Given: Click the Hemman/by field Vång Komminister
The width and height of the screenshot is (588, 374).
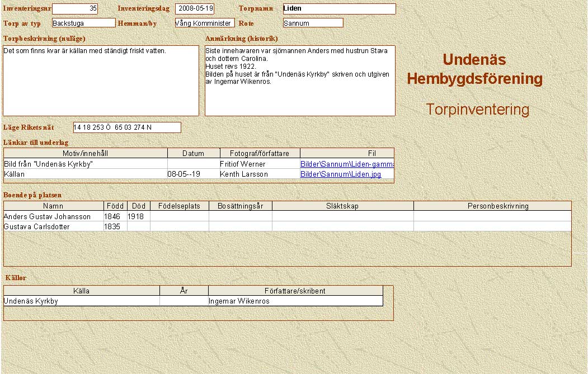Looking at the screenshot, I should pos(204,23).
